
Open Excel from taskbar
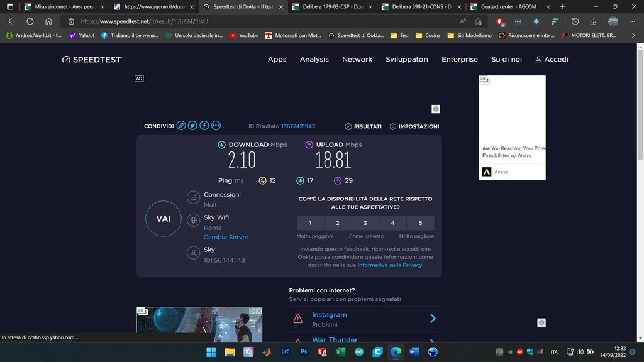[340, 352]
